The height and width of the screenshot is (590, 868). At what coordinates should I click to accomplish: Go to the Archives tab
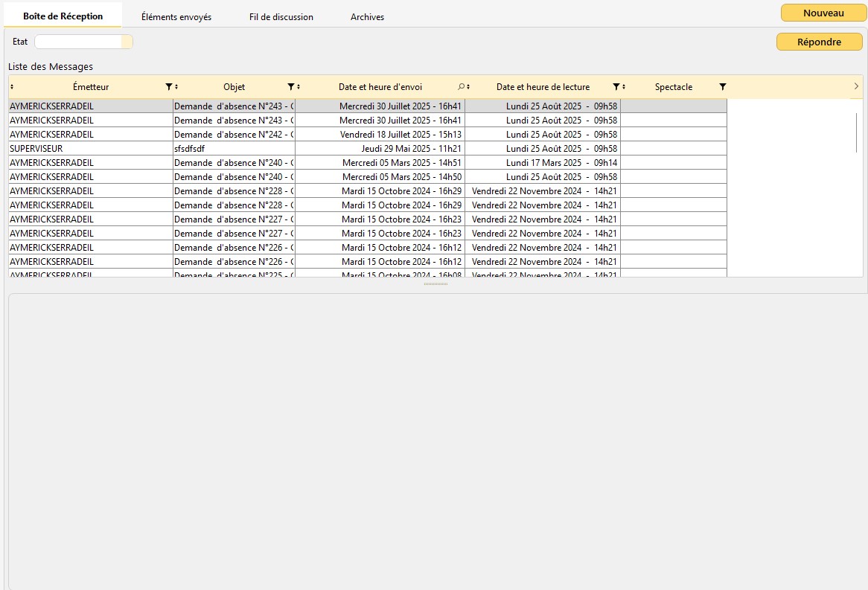tap(367, 17)
